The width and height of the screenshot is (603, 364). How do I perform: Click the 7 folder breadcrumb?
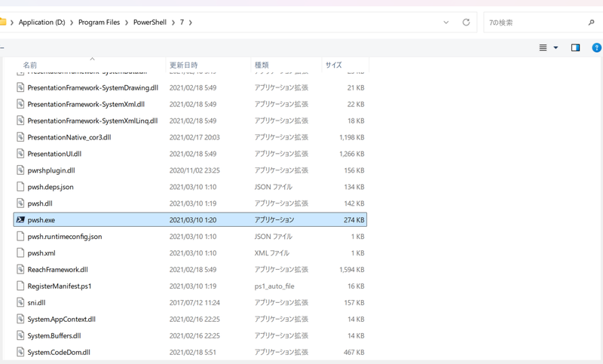pos(182,23)
